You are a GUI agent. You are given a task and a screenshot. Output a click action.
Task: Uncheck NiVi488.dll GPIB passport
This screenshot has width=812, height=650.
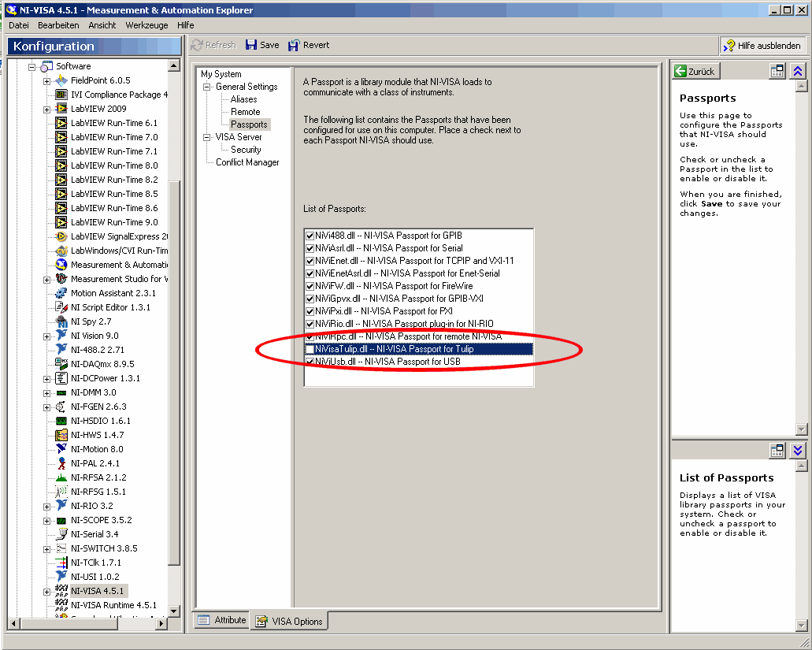(310, 236)
